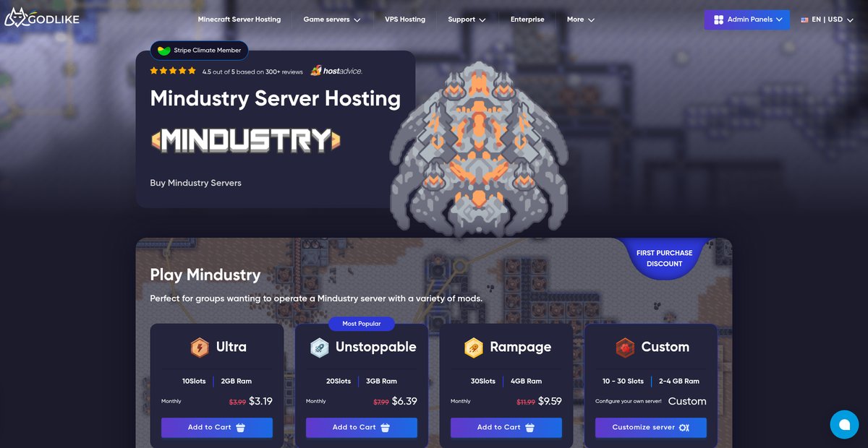Click the HostAdvice logo
This screenshot has width=868, height=448.
click(336, 71)
